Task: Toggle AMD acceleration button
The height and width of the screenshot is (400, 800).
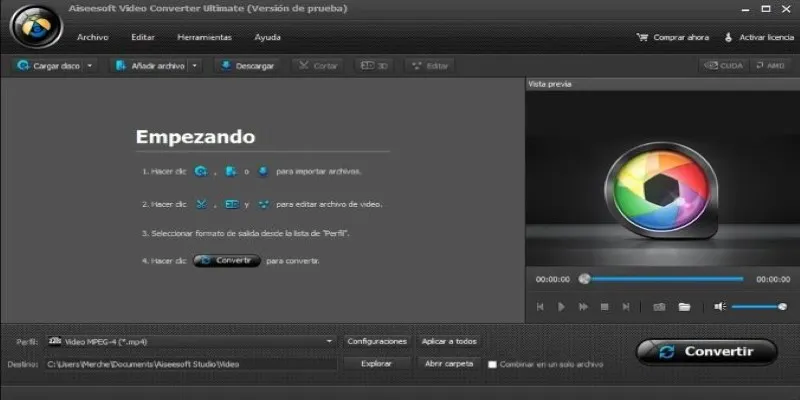Action: 770,65
